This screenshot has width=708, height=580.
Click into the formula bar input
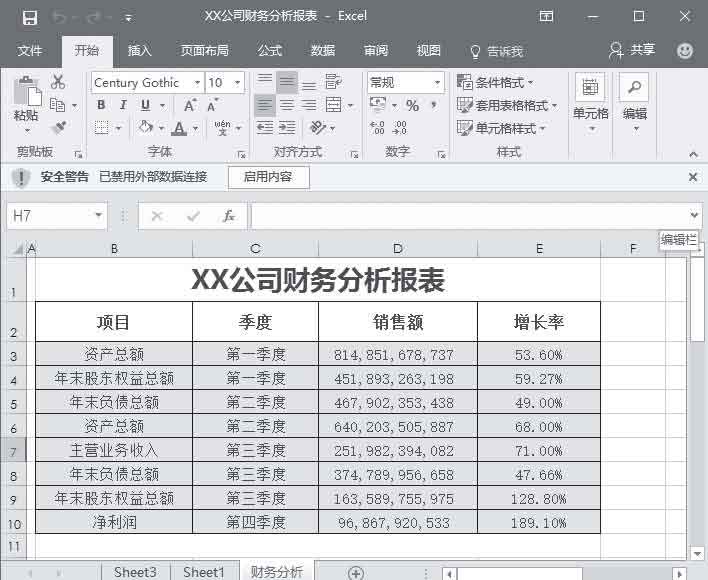pos(469,216)
